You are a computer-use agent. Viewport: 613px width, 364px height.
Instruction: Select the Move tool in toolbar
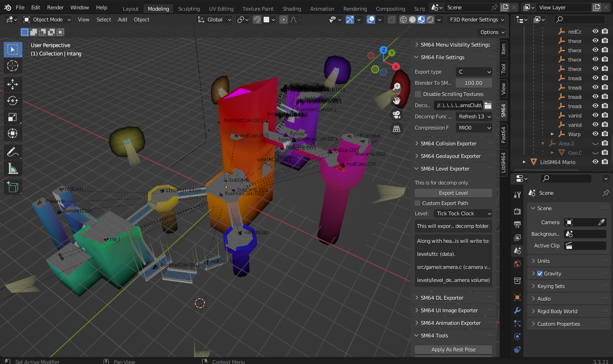(13, 84)
